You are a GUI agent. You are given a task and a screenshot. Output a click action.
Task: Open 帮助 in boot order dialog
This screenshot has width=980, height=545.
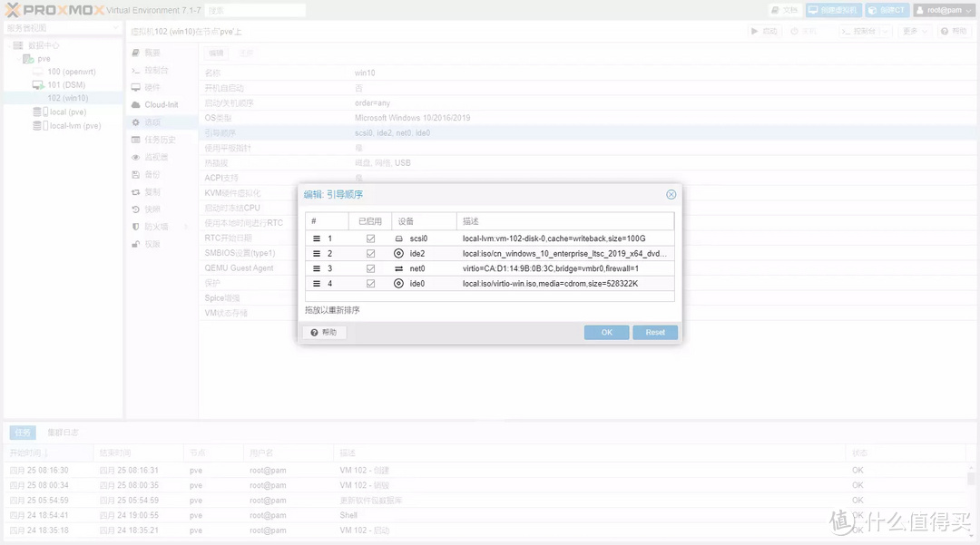click(x=324, y=332)
